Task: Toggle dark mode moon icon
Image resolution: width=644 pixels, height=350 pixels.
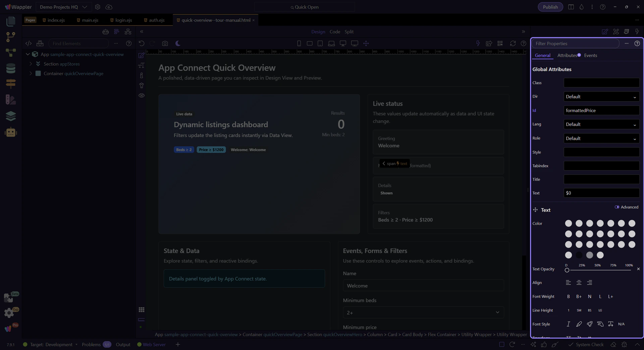Action: (178, 43)
